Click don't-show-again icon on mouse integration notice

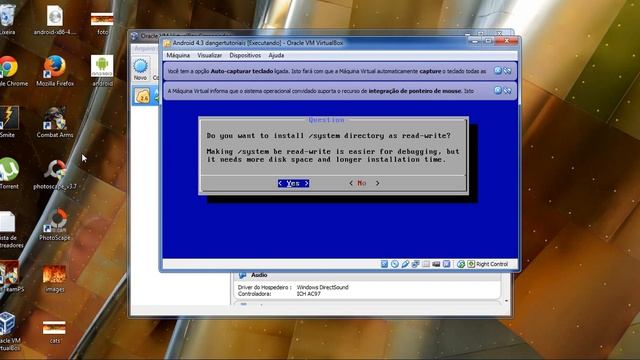click(x=507, y=91)
